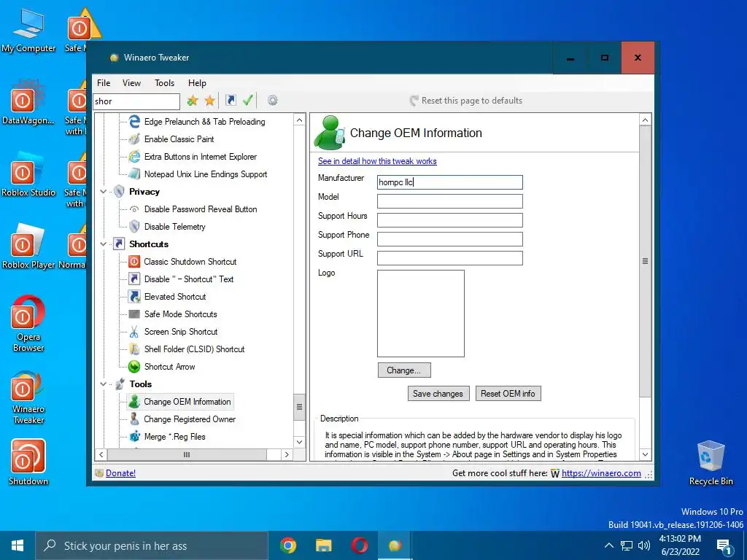Image resolution: width=747 pixels, height=560 pixels.
Task: Click the Support URL text field
Action: tap(449, 258)
